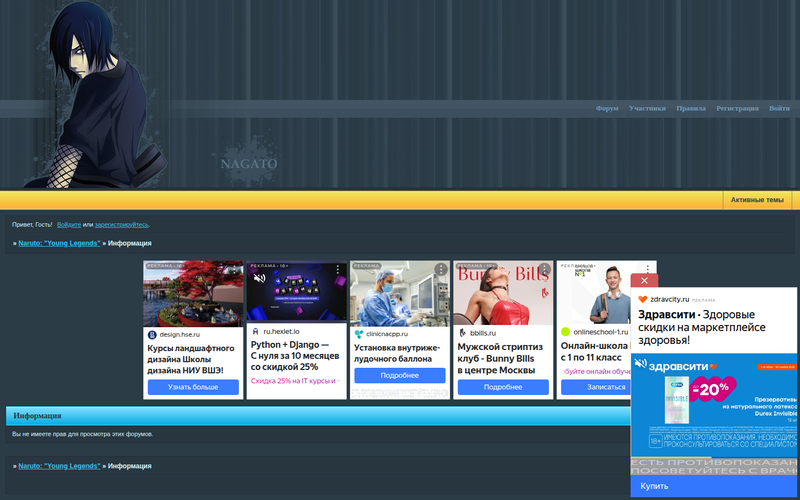The width and height of the screenshot is (800, 500).
Task: Click the bbills.ru favicon icon
Action: (462, 332)
